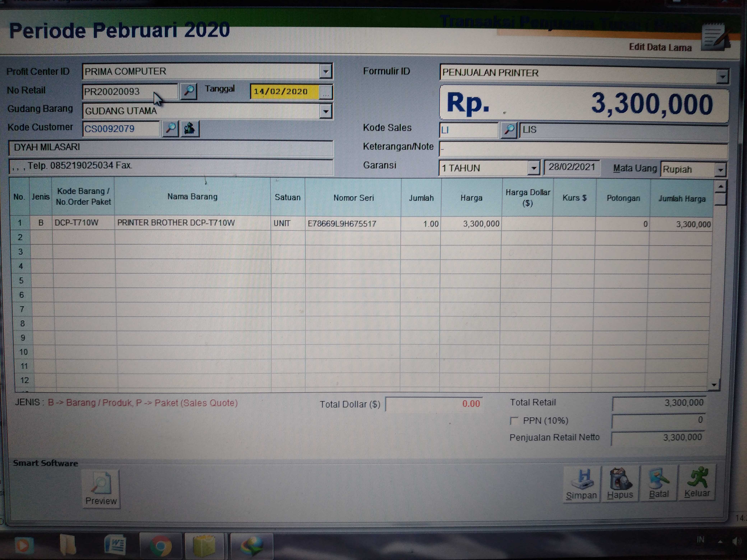Expand the Garansi 1 TAHUN dropdown
Viewport: 747px width, 560px height.
pyautogui.click(x=533, y=168)
